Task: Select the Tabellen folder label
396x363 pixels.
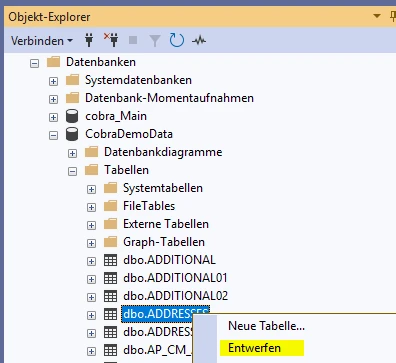Action: [x=126, y=170]
